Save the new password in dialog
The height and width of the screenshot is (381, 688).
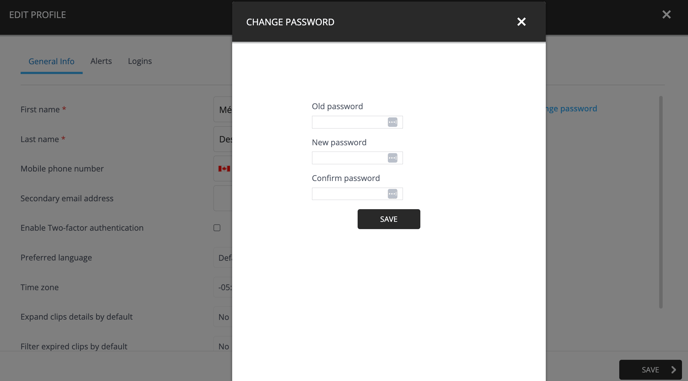[389, 219]
